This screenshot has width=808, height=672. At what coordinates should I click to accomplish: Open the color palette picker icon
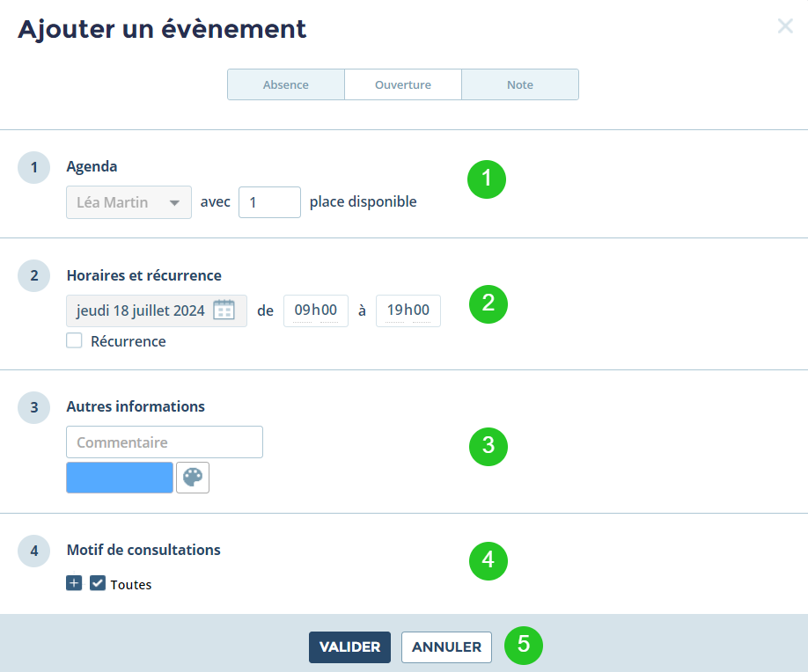[193, 478]
